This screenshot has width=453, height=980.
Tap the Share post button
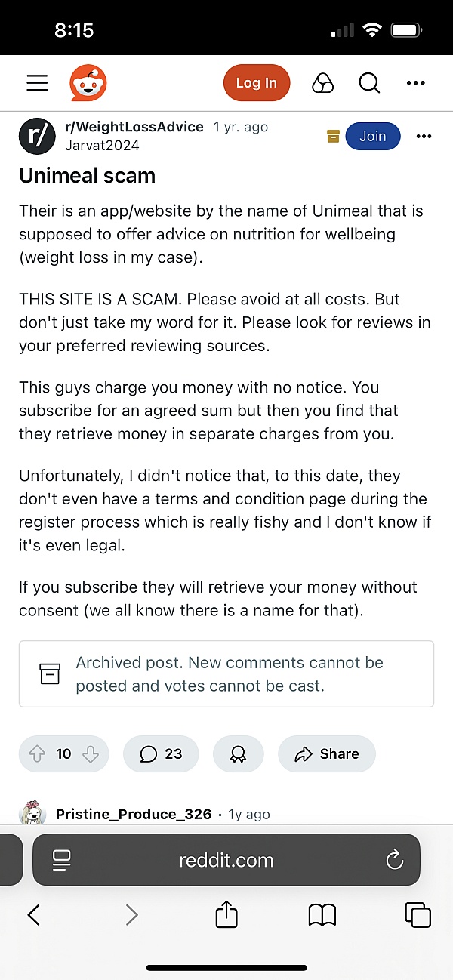point(327,753)
